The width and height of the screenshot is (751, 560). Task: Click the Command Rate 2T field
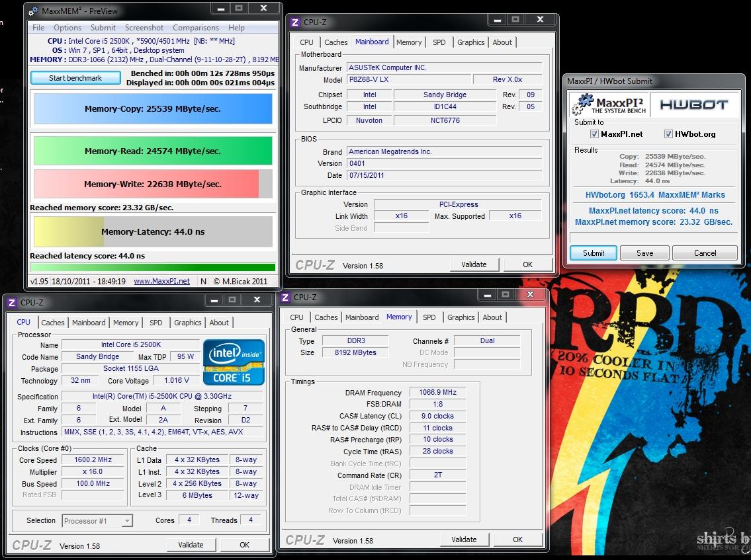tap(438, 475)
